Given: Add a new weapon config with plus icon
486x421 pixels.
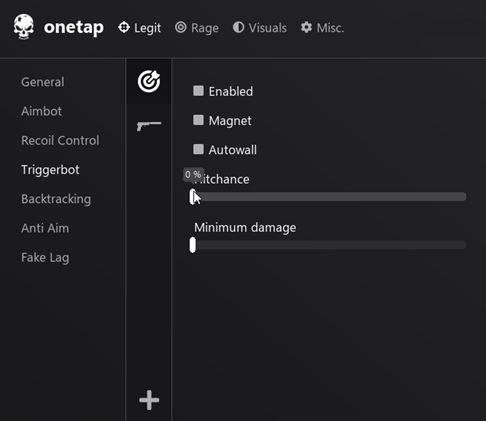Looking at the screenshot, I should coord(149,400).
